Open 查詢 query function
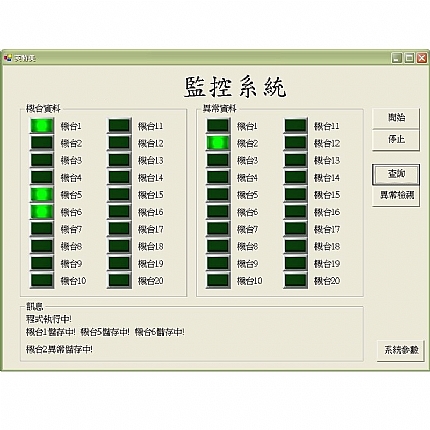The image size is (430, 430). (x=396, y=174)
